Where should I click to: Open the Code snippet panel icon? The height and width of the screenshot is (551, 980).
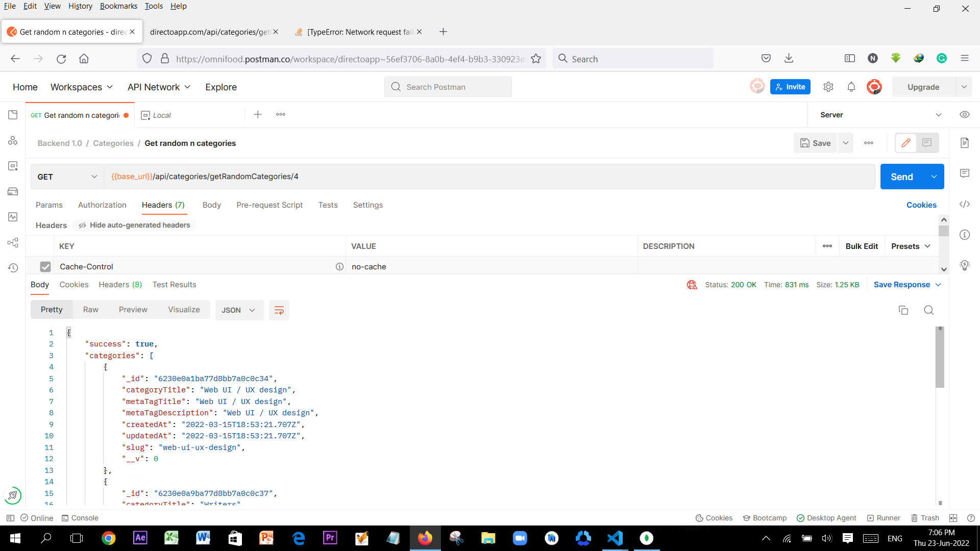pos(965,204)
